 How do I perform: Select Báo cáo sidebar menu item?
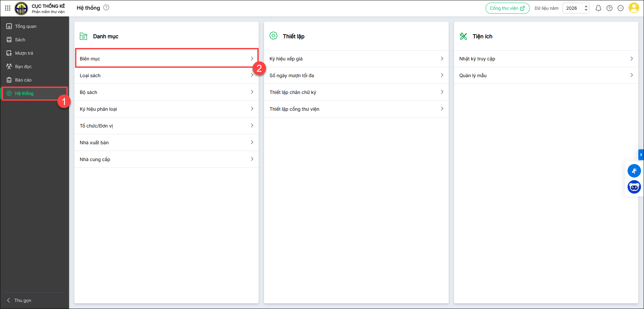point(23,80)
